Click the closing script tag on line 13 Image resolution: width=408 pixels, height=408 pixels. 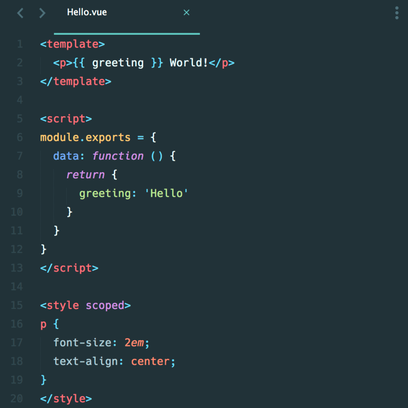(x=69, y=268)
